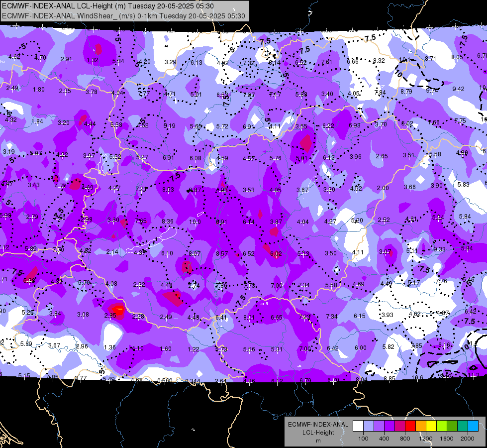
Task: Click the grid value 3.93
Action: pos(388,315)
